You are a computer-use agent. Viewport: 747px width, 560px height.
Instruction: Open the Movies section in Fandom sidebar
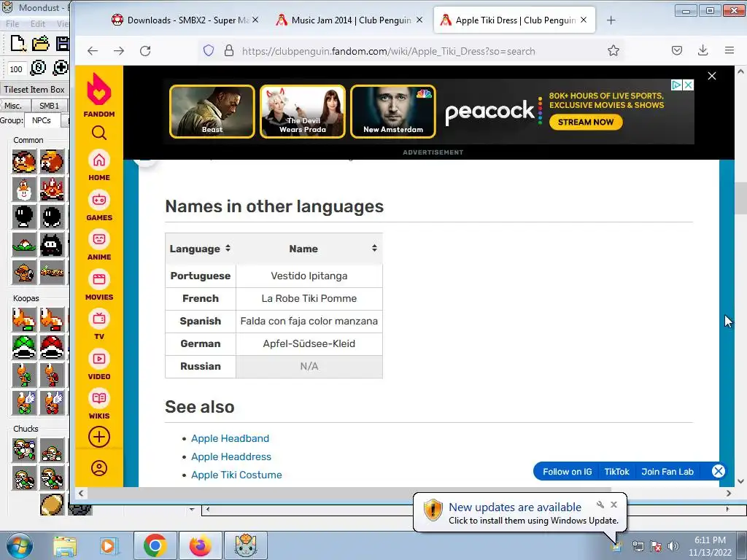click(99, 285)
